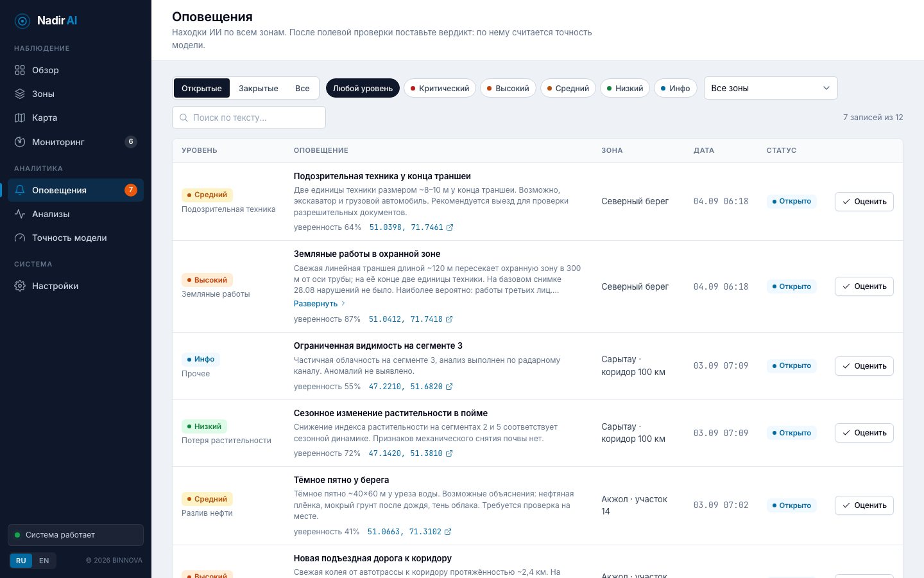This screenshot has height=578, width=924.
Task: Click the Мониторинг radar icon
Action: point(20,142)
